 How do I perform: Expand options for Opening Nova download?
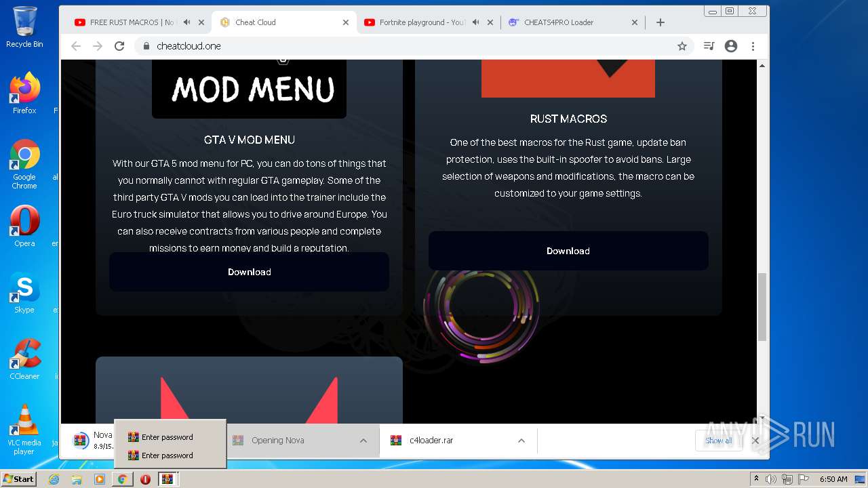click(363, 441)
